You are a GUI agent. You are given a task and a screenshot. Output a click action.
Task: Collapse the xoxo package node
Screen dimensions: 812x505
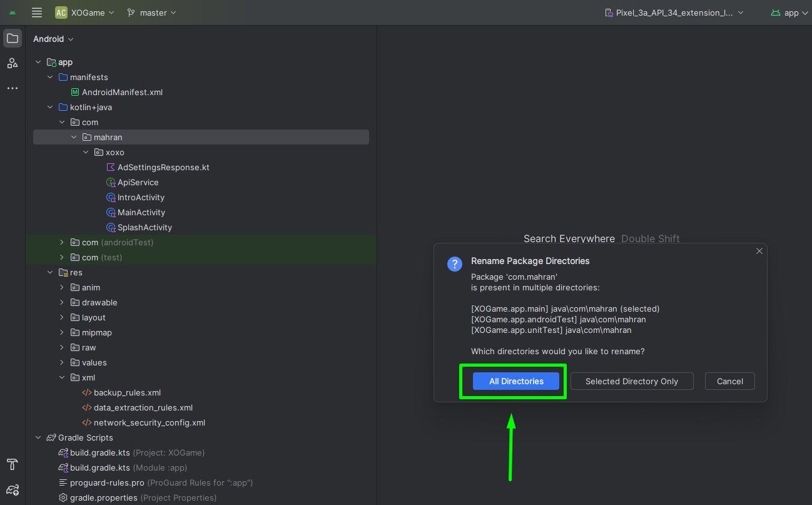[86, 152]
